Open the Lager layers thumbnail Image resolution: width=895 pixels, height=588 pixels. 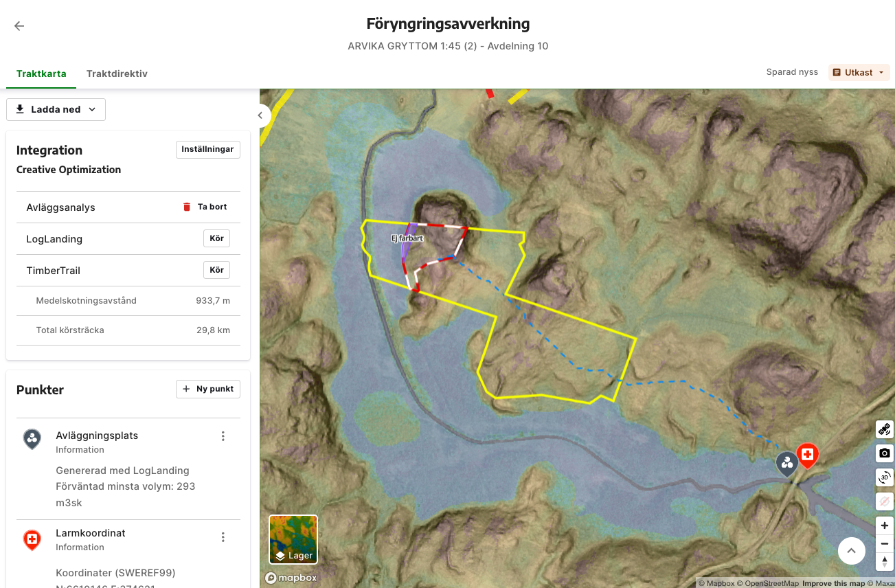(293, 539)
